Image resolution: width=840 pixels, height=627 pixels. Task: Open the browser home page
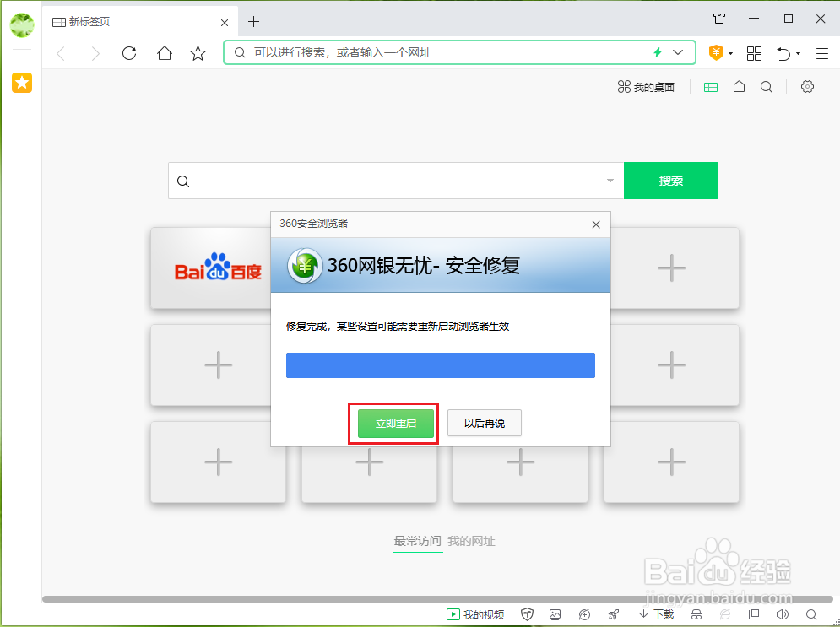click(x=165, y=53)
